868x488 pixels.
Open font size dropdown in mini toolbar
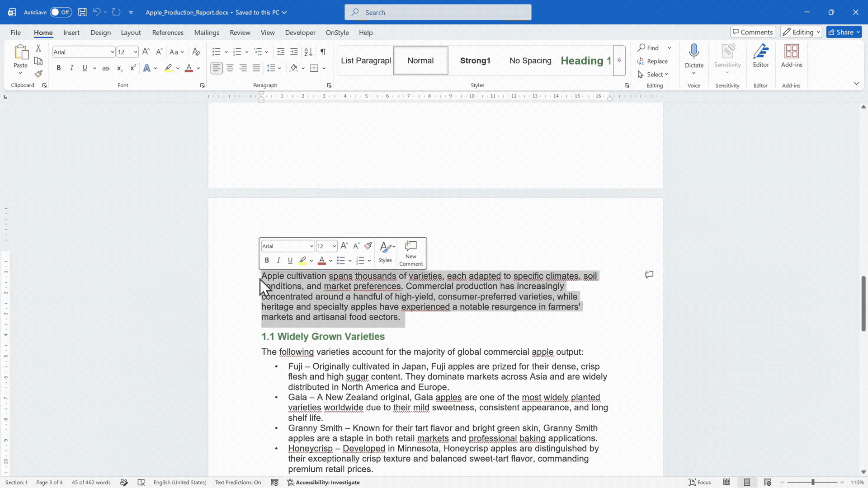click(334, 246)
